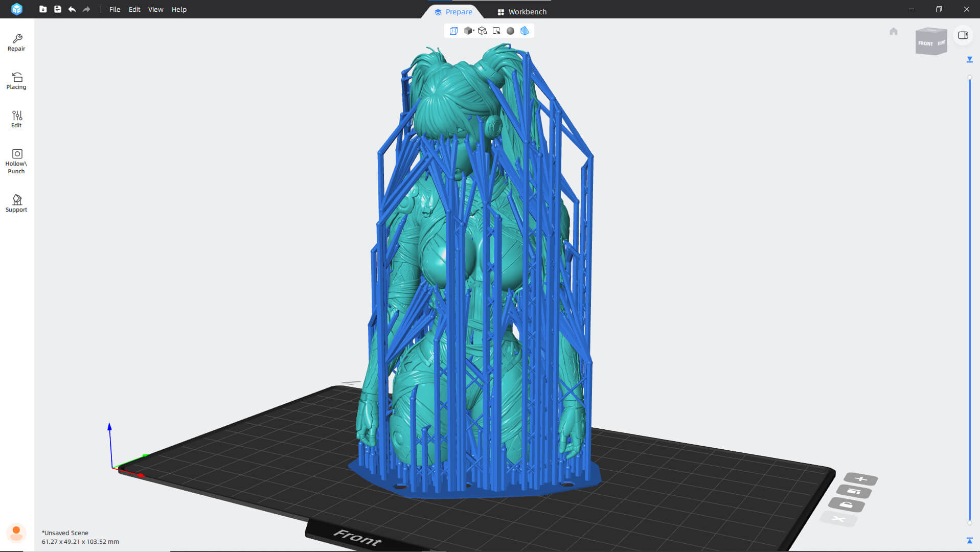Screen dimensions: 980x552
Task: Jump the layer slider to the top arrow
Action: (x=970, y=60)
